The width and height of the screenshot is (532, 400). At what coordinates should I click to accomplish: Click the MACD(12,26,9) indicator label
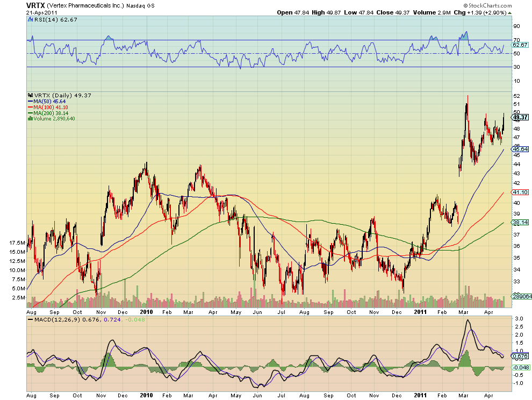pos(57,319)
